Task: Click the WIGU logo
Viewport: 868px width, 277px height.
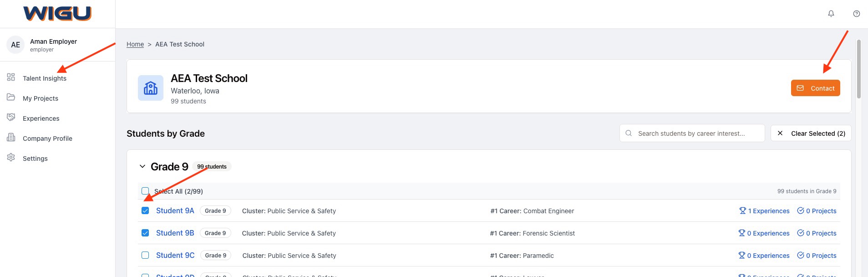Action: (57, 14)
